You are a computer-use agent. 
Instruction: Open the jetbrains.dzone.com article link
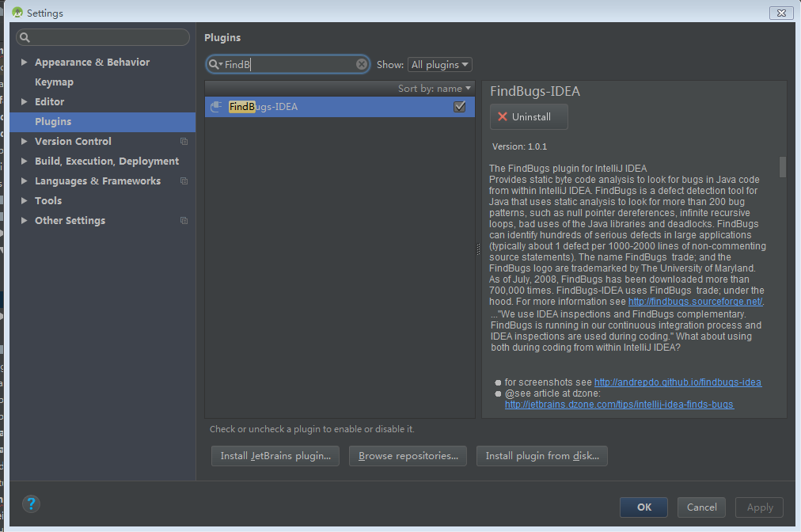coord(619,405)
